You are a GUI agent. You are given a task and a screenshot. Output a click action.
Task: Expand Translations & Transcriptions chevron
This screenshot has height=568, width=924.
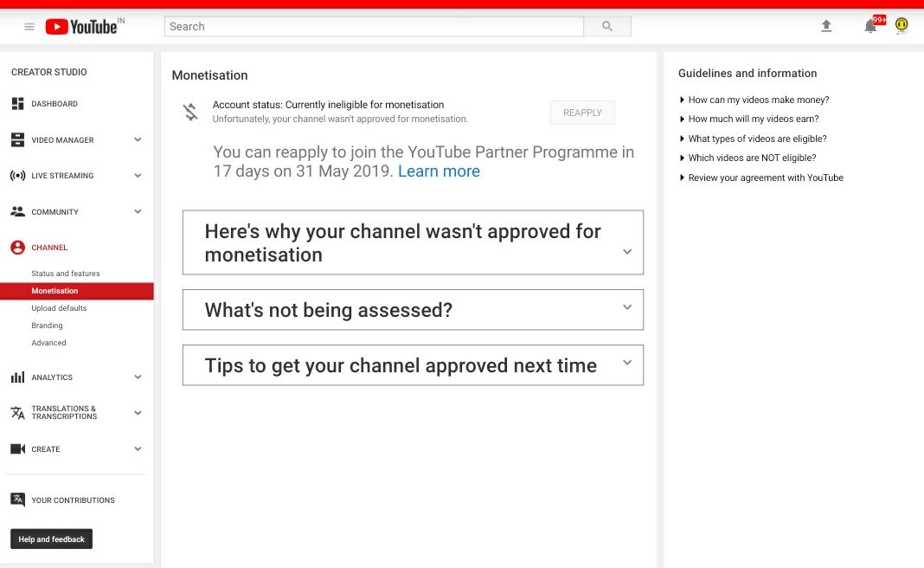pos(138,413)
